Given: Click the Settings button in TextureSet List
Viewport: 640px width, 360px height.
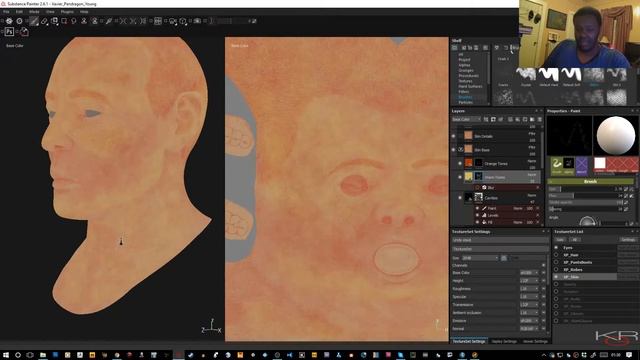Looking at the screenshot, I should click(628, 240).
